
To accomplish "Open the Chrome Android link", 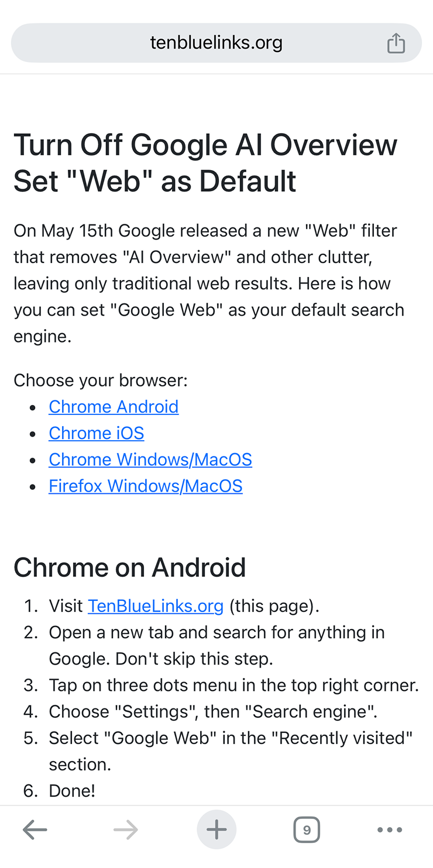I will (114, 406).
